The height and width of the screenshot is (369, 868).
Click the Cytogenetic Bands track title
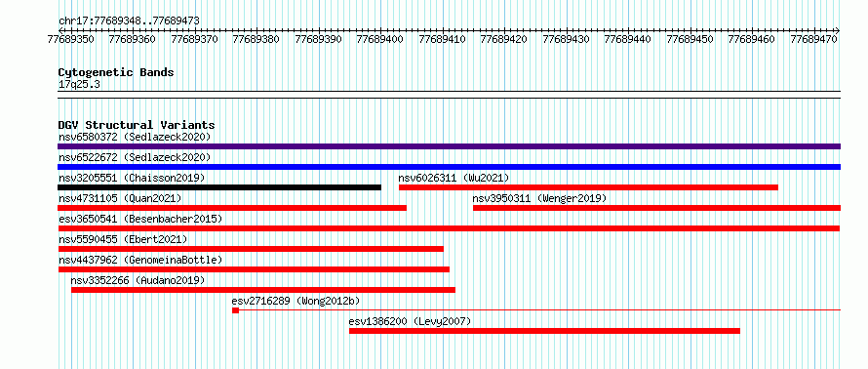pos(116,72)
